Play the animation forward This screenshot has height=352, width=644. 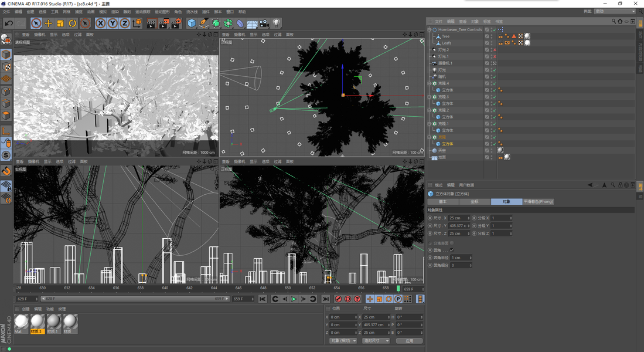click(294, 299)
